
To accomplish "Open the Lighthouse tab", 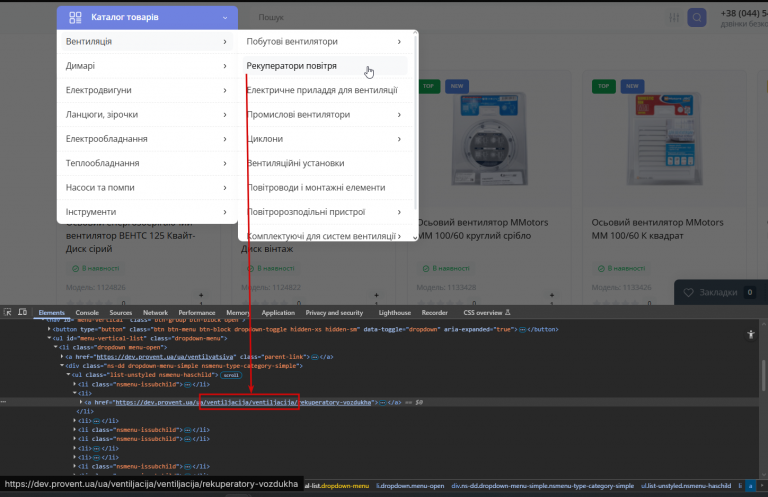I will 394,312.
